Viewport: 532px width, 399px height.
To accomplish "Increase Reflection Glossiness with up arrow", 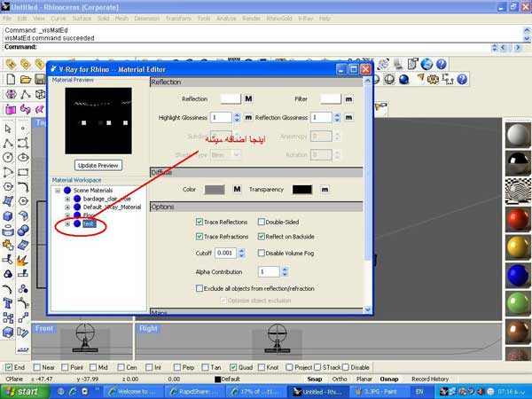I will tap(337, 115).
